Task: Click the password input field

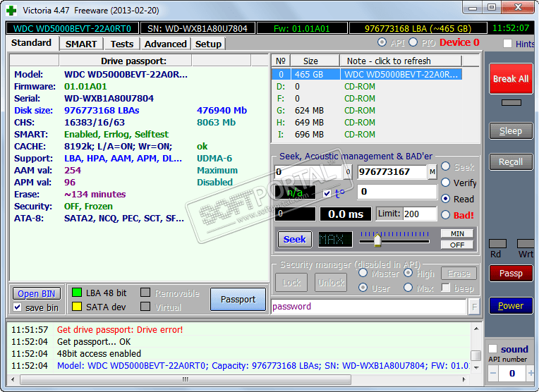Action: coord(368,307)
